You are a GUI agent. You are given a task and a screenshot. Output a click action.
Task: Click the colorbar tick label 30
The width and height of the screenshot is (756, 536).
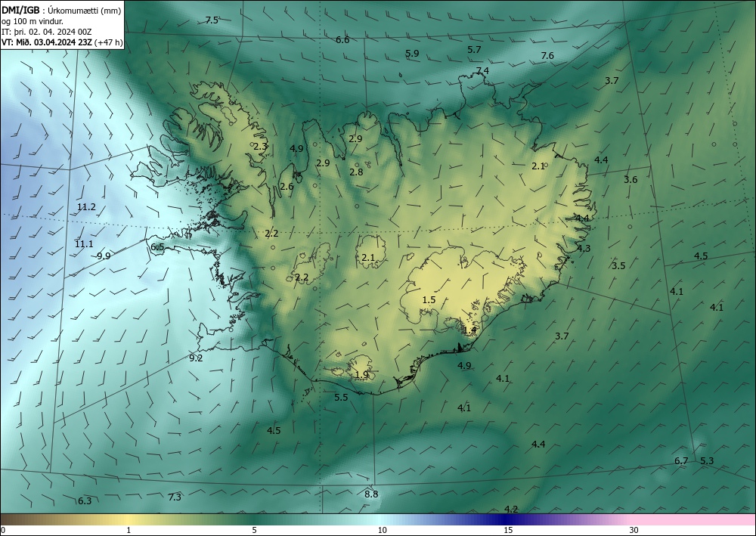click(634, 530)
